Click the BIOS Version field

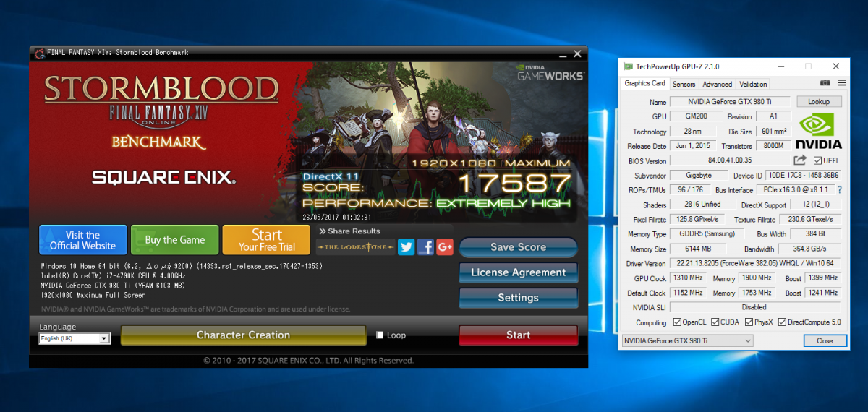point(730,160)
